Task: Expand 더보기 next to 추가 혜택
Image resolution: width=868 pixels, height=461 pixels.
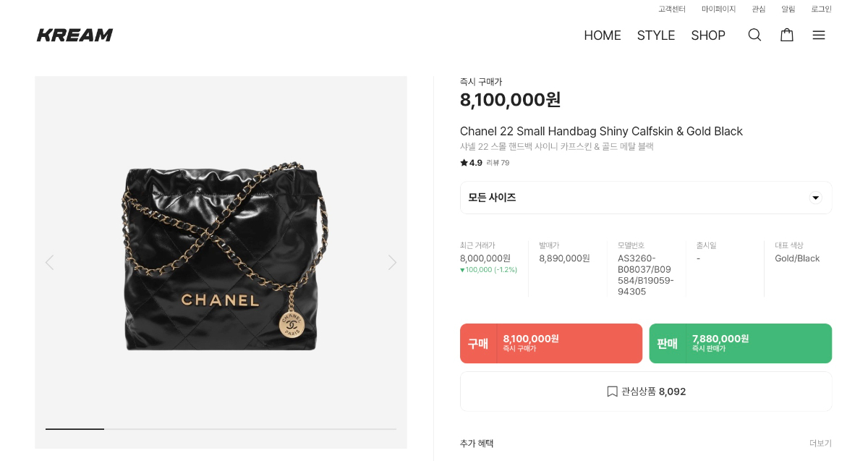Action: (820, 443)
